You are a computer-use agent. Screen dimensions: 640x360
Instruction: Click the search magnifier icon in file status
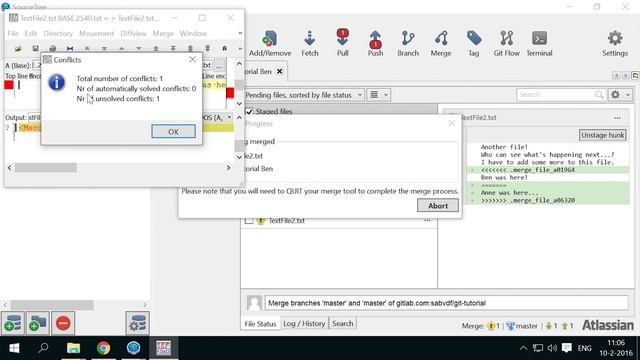coord(599,95)
